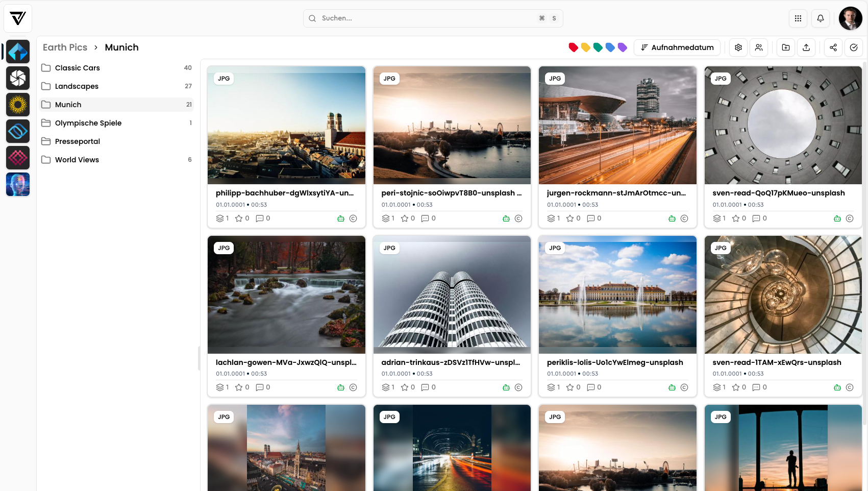Image resolution: width=868 pixels, height=491 pixels.
Task: Open jurgen-rockmann file name link
Action: pos(616,193)
